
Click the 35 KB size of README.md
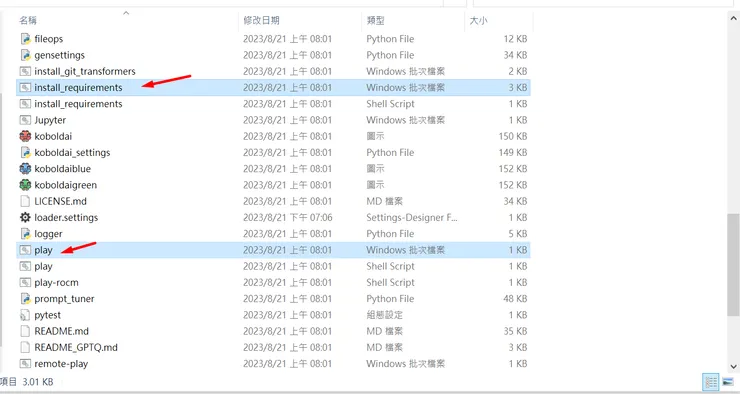515,331
